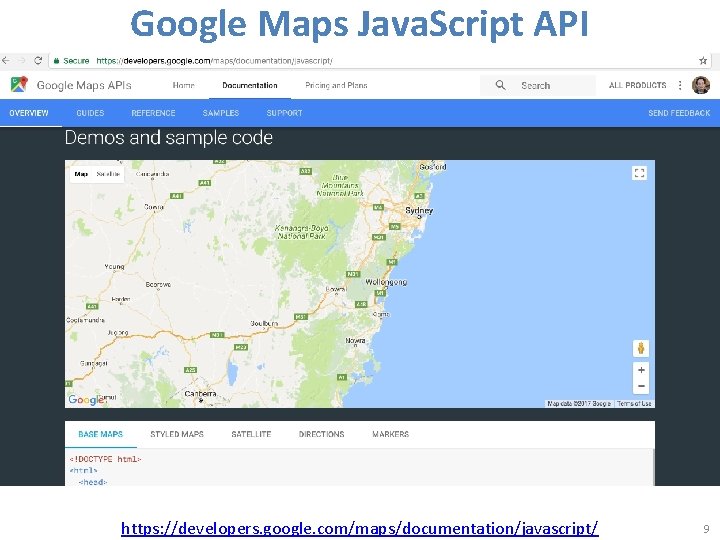The width and height of the screenshot is (720, 540).
Task: Select the GUIDES tab
Action: point(90,113)
